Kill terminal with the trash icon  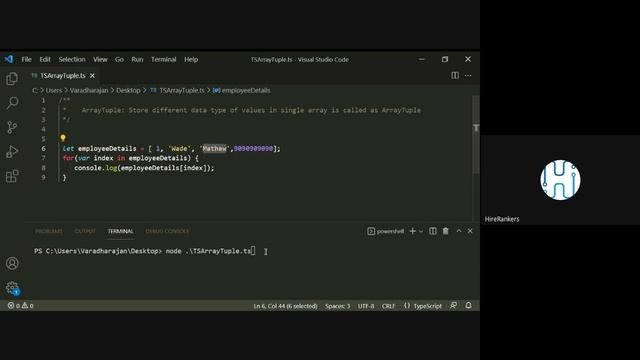pyautogui.click(x=445, y=231)
